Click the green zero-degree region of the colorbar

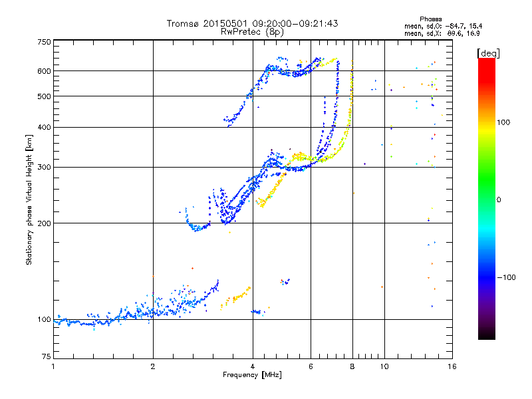coord(487,199)
